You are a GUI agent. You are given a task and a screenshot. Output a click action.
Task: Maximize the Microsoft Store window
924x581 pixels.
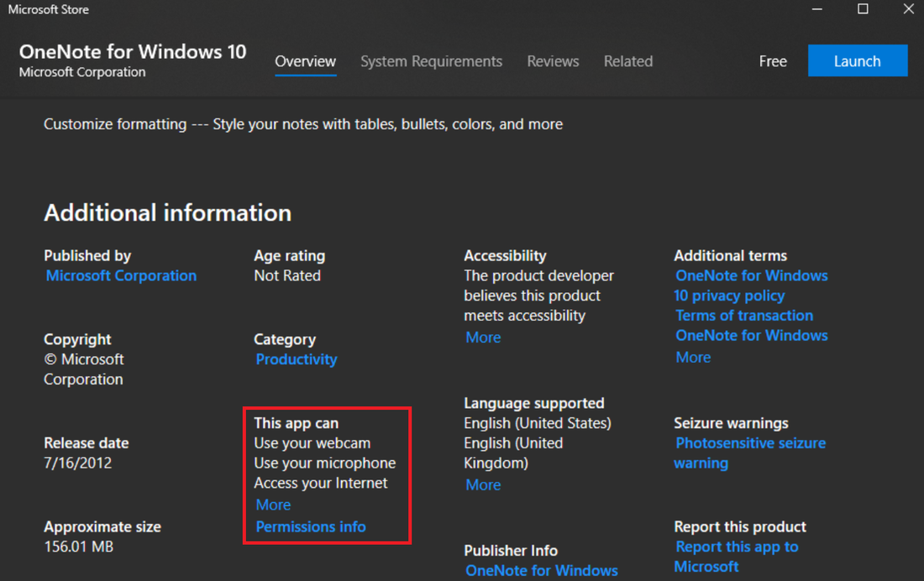[x=863, y=9]
